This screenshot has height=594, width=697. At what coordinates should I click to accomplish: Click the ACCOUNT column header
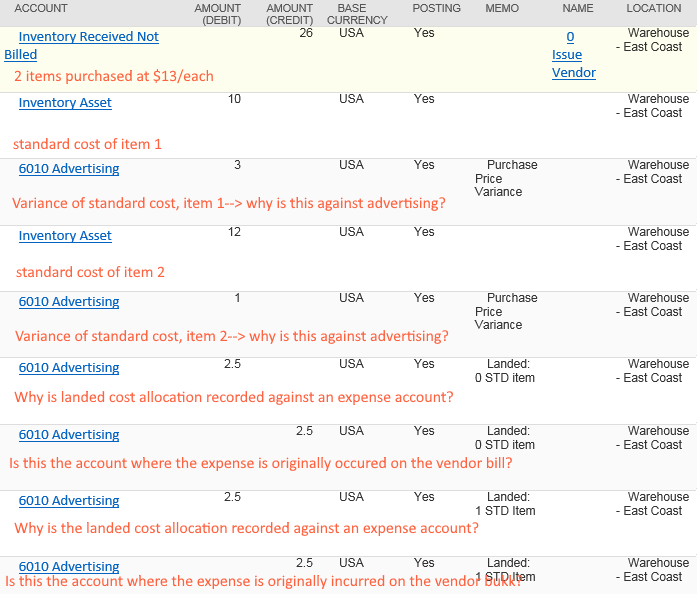pos(41,8)
